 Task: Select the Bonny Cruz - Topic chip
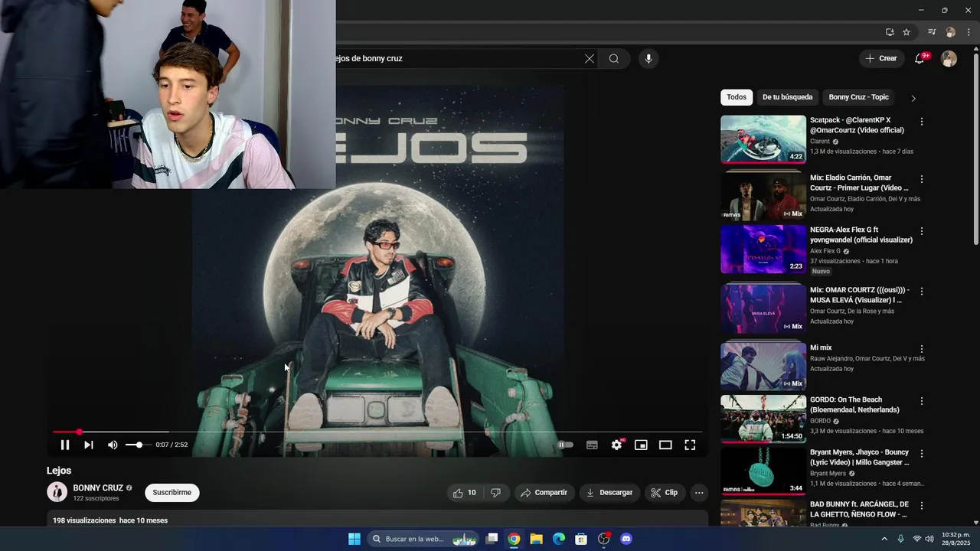tap(858, 97)
